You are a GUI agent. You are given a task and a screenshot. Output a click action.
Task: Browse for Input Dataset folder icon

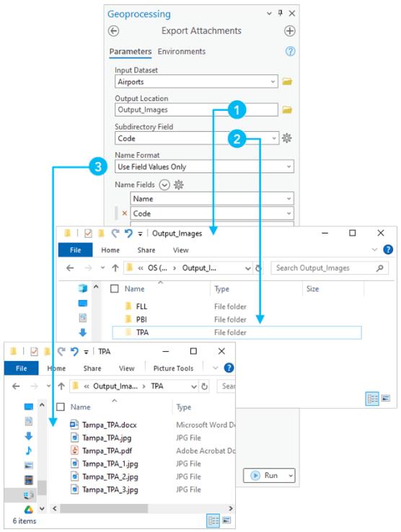(287, 81)
